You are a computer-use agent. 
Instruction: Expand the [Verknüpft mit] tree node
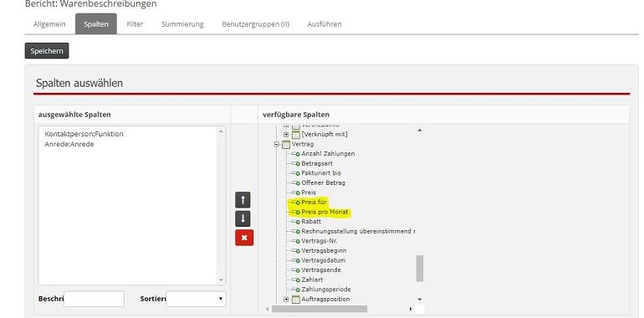tap(286, 135)
